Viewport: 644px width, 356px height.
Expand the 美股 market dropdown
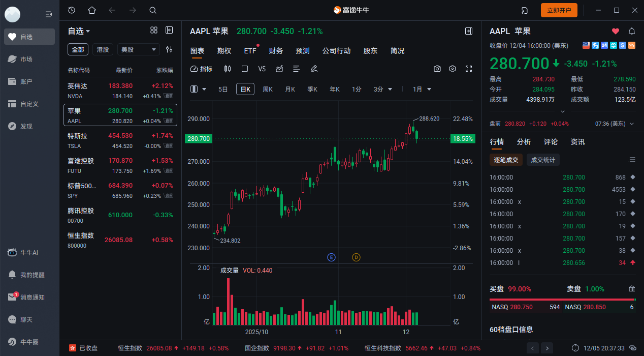click(138, 49)
